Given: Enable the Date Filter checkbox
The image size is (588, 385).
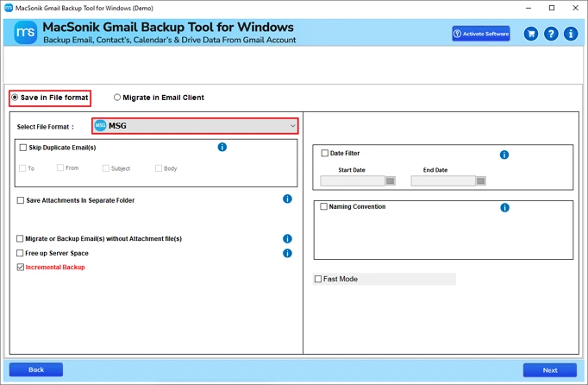Looking at the screenshot, I should tap(325, 153).
